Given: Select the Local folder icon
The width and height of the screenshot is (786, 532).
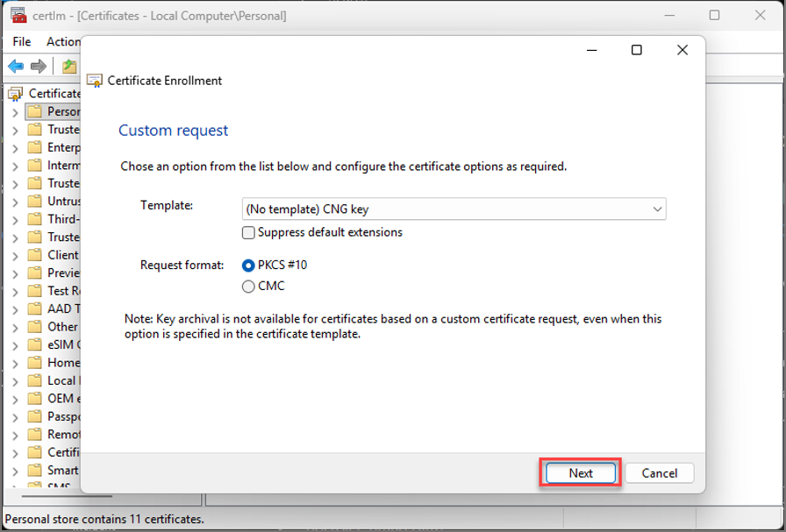Looking at the screenshot, I should click(34, 380).
